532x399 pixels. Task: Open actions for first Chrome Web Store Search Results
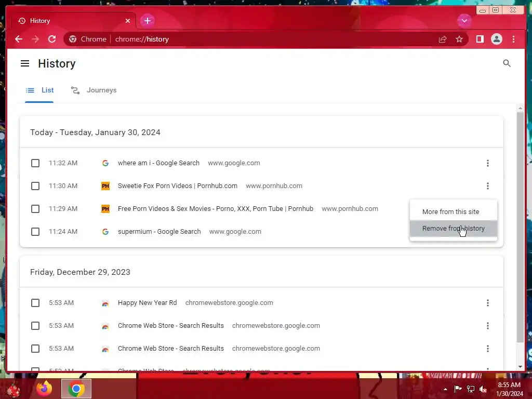coord(487,326)
